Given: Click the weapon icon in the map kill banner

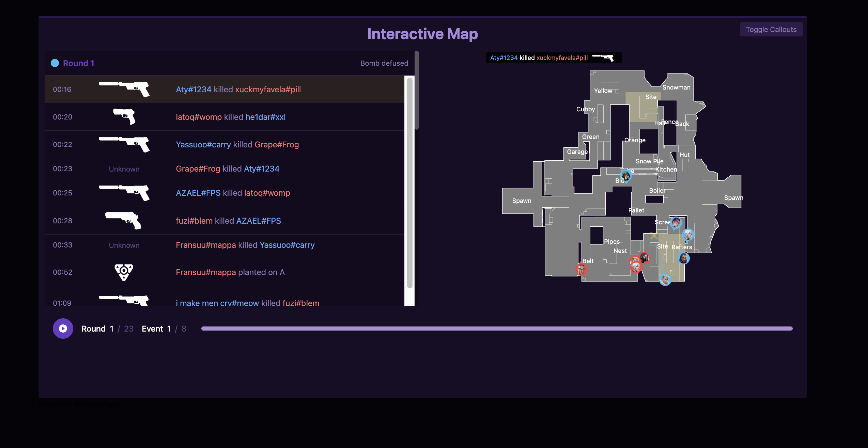Looking at the screenshot, I should point(603,58).
